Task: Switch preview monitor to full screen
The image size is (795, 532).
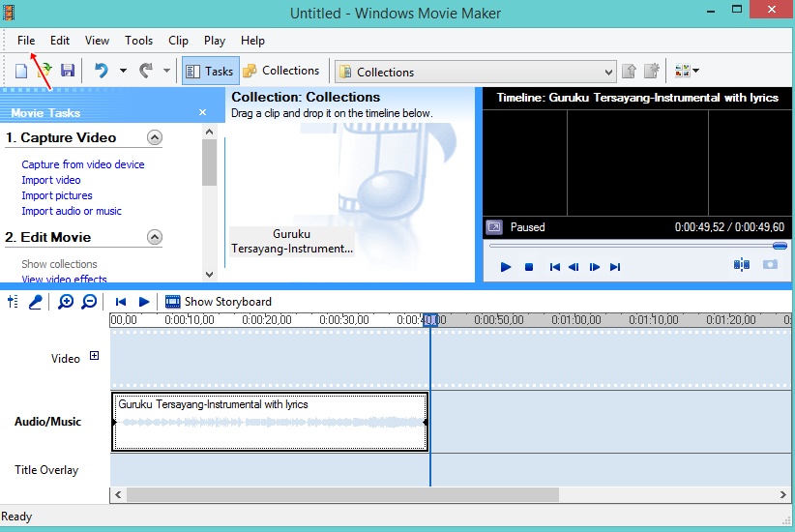Action: (494, 227)
